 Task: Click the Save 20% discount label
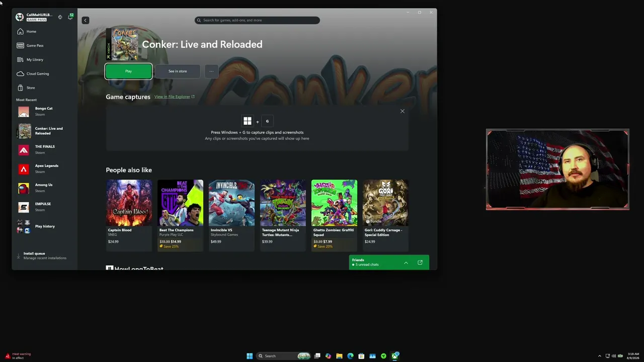click(323, 246)
